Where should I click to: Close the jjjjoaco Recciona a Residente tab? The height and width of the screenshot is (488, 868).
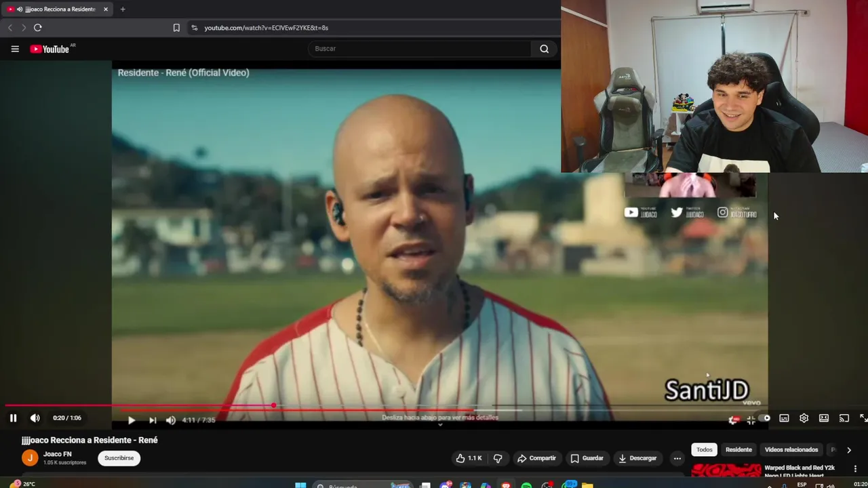coord(106,9)
